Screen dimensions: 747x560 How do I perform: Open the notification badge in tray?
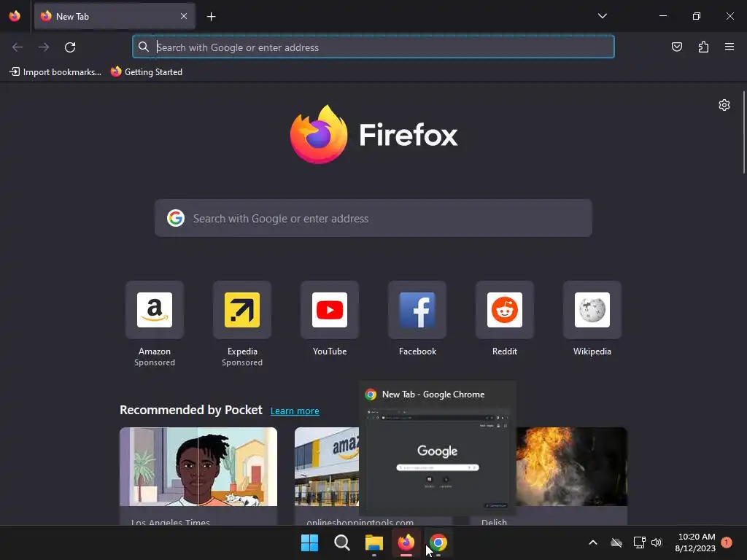pyautogui.click(x=727, y=542)
